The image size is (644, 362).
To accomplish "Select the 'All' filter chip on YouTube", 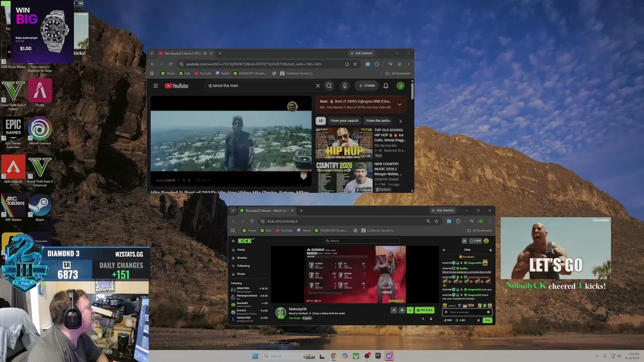I will 320,121.
